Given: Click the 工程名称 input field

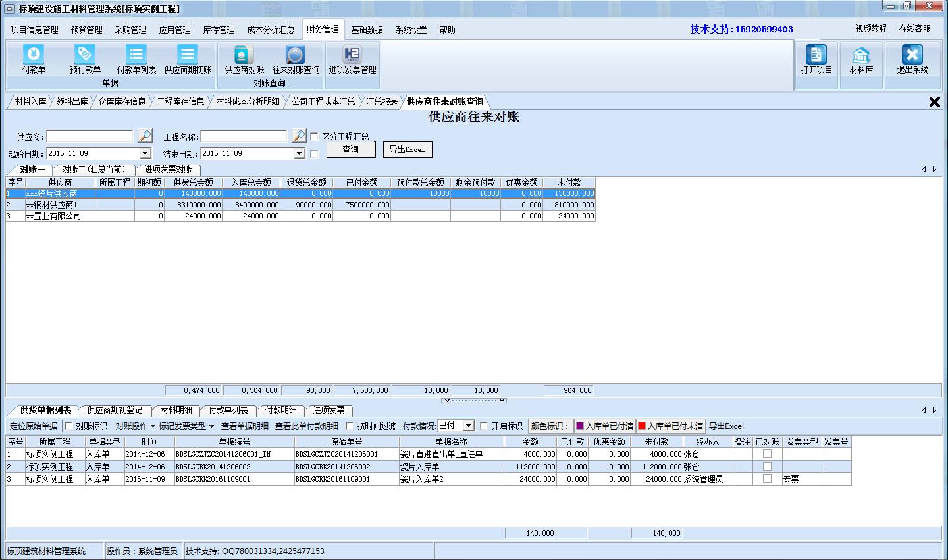Looking at the screenshot, I should (x=244, y=136).
